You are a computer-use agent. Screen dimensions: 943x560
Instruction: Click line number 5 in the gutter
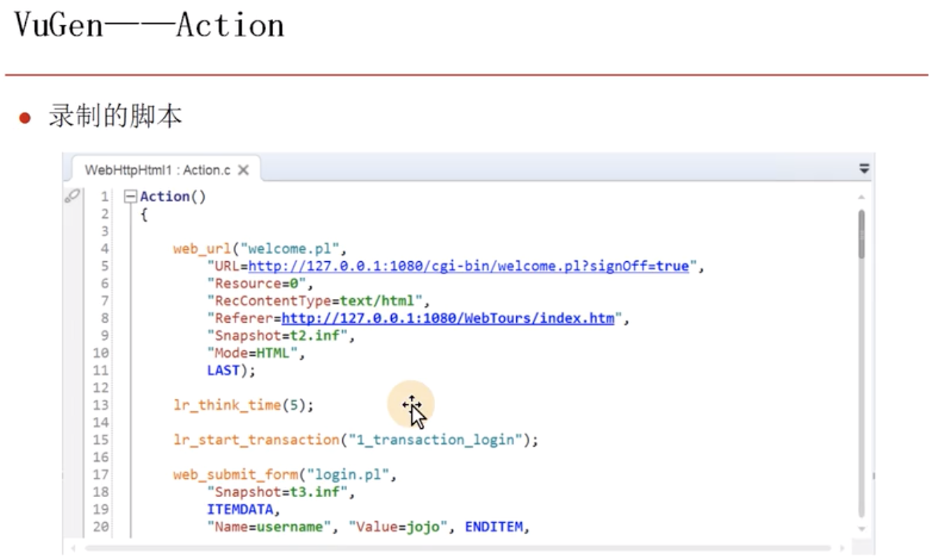tap(105, 266)
